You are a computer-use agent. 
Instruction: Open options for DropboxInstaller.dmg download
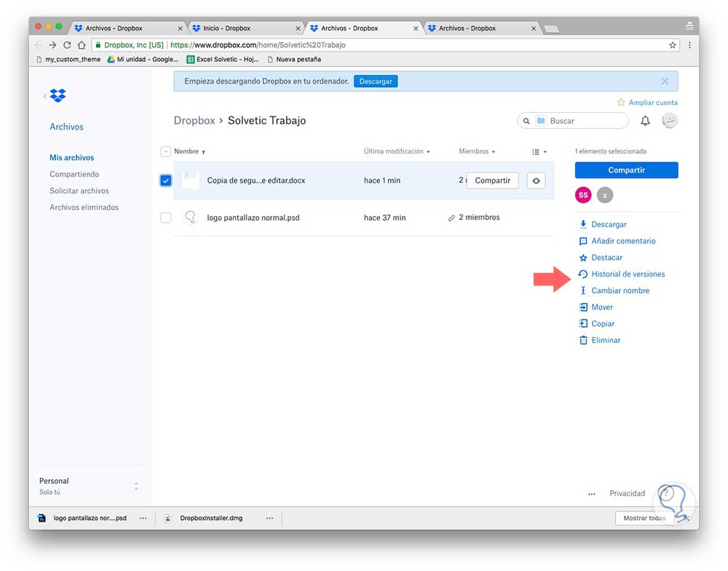[x=269, y=518]
